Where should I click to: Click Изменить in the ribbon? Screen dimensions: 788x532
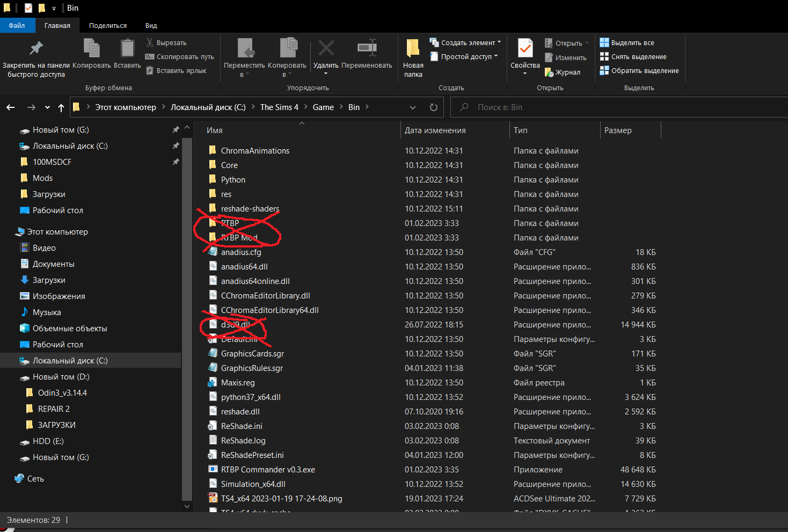[x=566, y=57]
